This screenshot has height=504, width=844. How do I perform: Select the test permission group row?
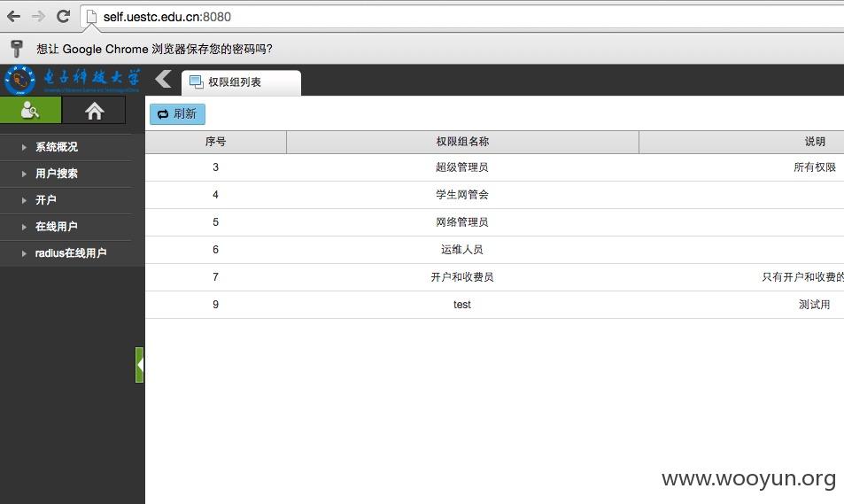pos(495,305)
